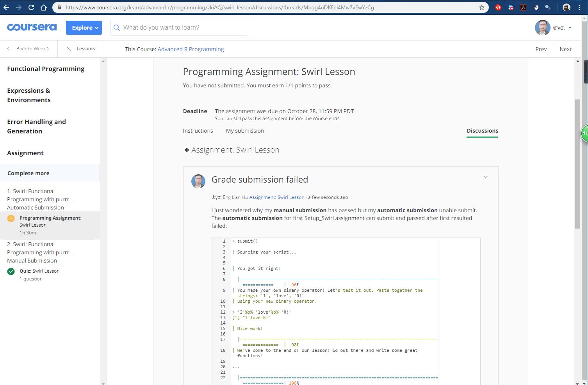Expand the thread options chevron

[485, 177]
